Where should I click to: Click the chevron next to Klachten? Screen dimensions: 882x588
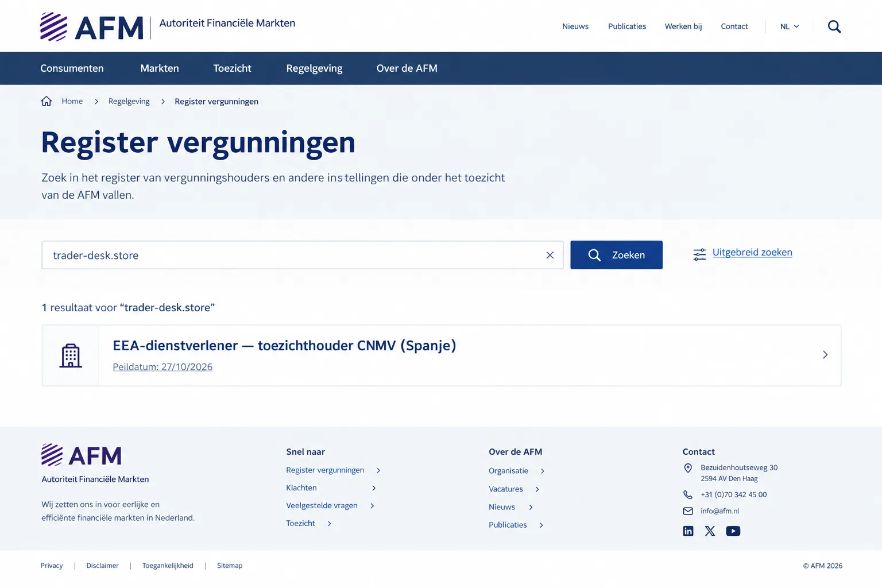(374, 488)
